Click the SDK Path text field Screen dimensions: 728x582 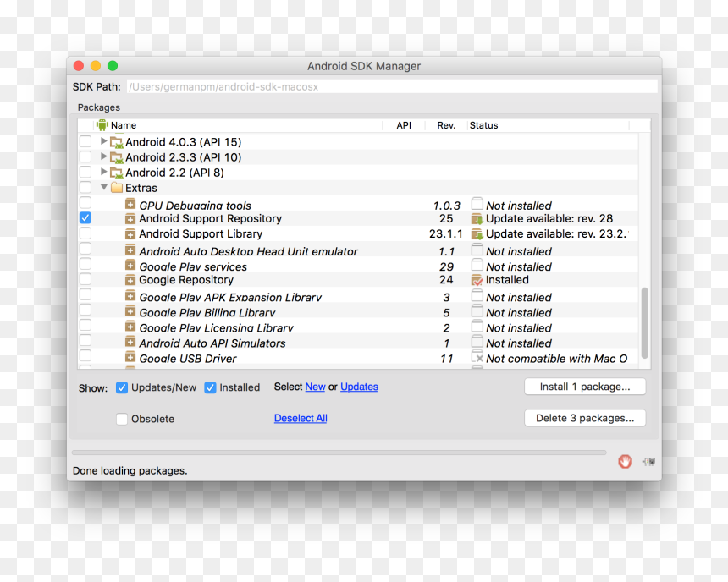(x=392, y=87)
